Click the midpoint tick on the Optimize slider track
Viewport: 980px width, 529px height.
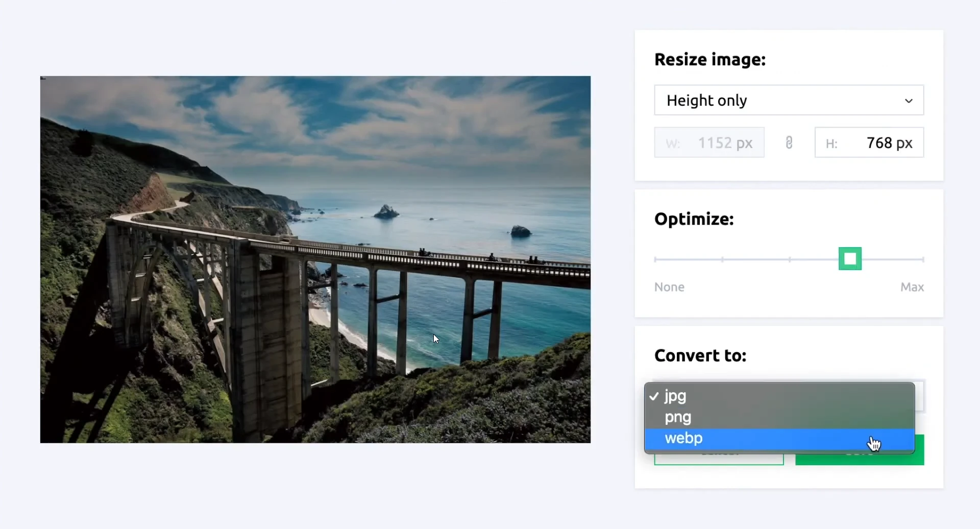point(789,259)
